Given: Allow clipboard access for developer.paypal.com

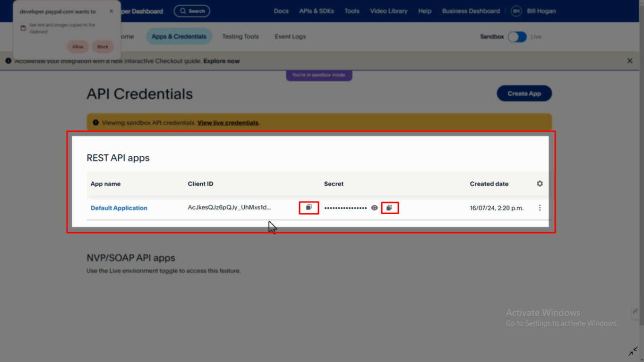Looking at the screenshot, I should point(77,47).
